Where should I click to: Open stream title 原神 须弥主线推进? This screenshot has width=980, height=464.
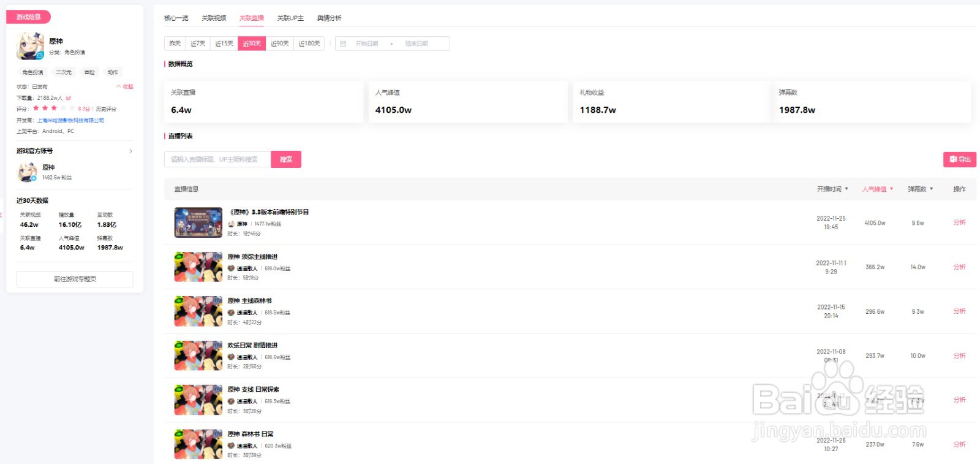[252, 257]
